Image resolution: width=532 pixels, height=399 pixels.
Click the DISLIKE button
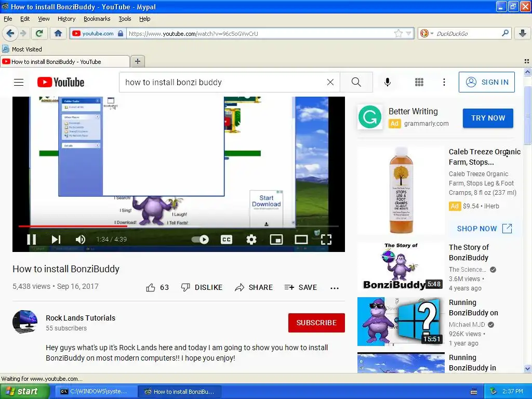pyautogui.click(x=202, y=287)
